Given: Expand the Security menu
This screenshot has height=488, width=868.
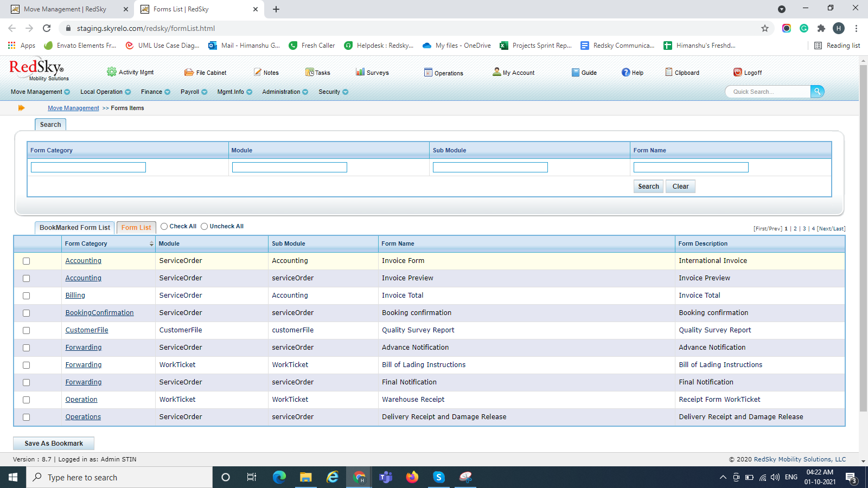Looking at the screenshot, I should tap(333, 92).
